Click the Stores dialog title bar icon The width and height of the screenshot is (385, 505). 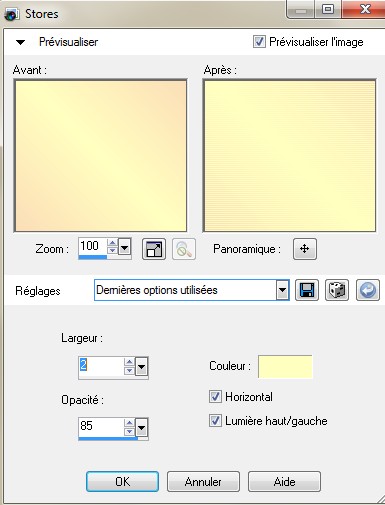pos(12,14)
